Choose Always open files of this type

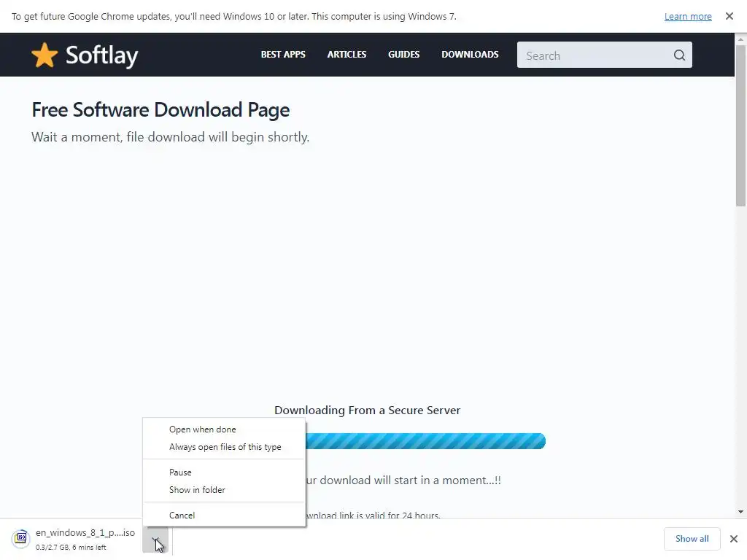click(224, 447)
